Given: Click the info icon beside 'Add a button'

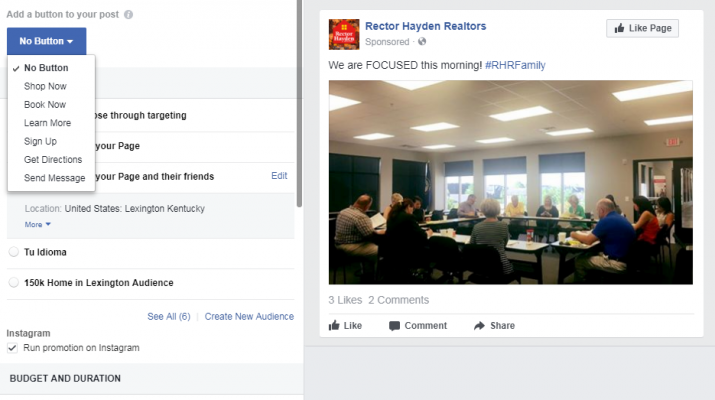Looking at the screenshot, I should point(129,15).
